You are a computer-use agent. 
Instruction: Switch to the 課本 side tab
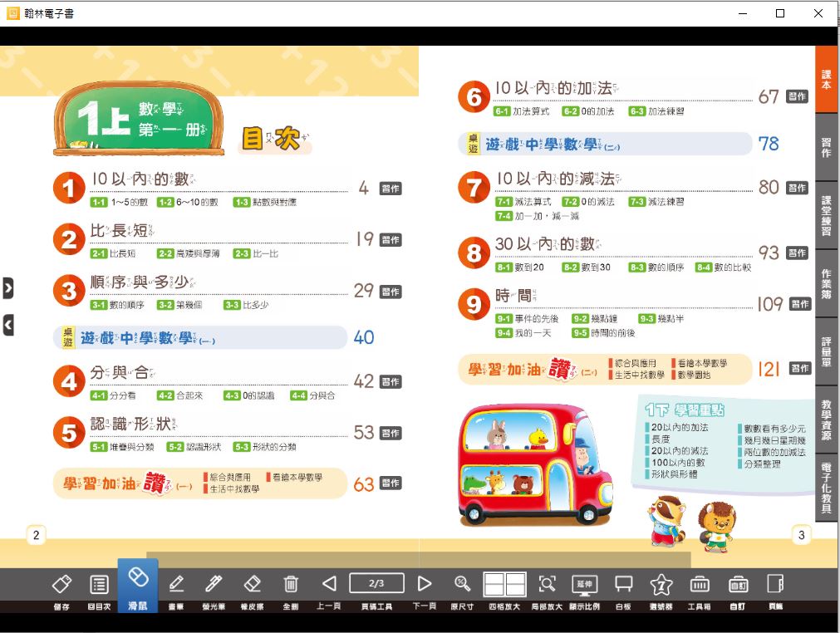[x=827, y=79]
